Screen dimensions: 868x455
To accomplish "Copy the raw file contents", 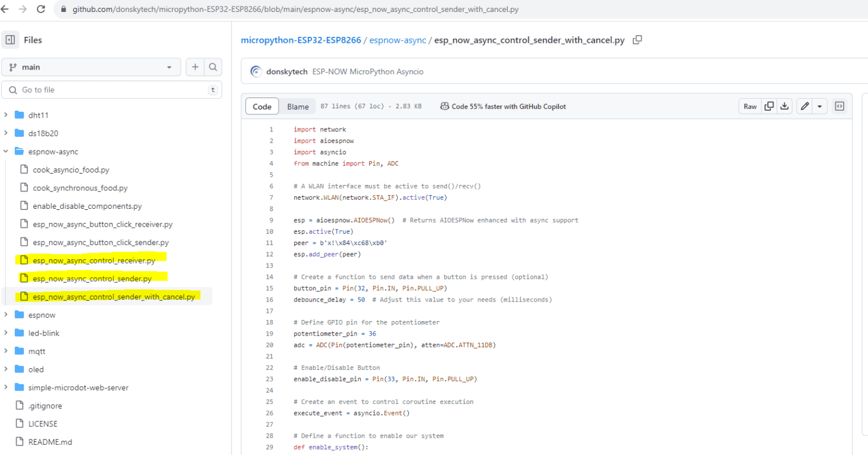I will (768, 106).
